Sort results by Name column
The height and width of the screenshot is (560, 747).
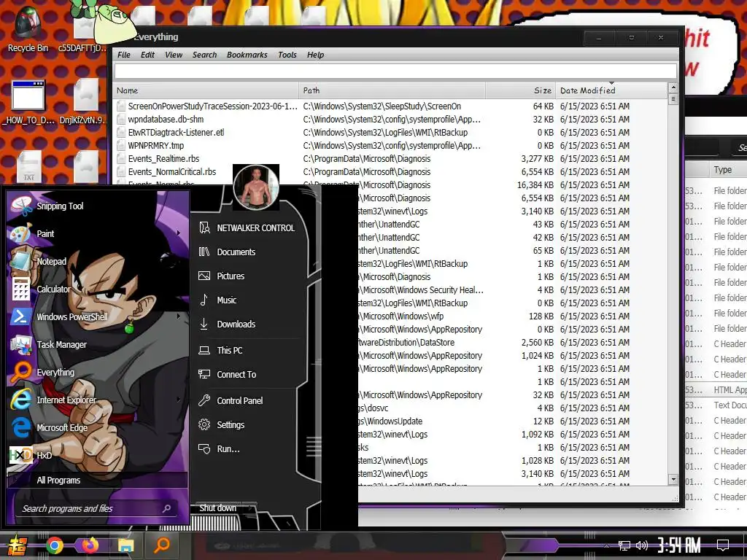(206, 90)
